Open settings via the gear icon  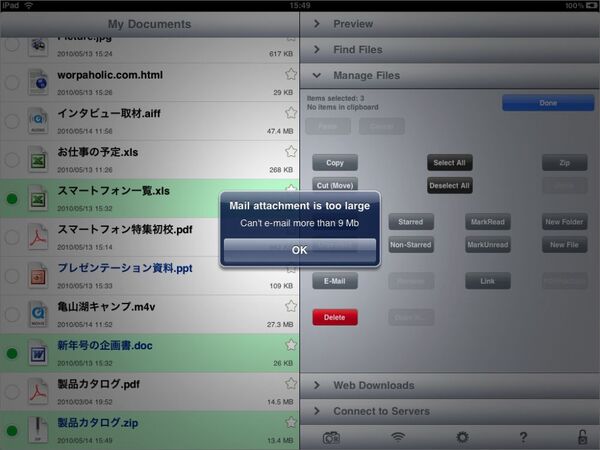(462, 437)
